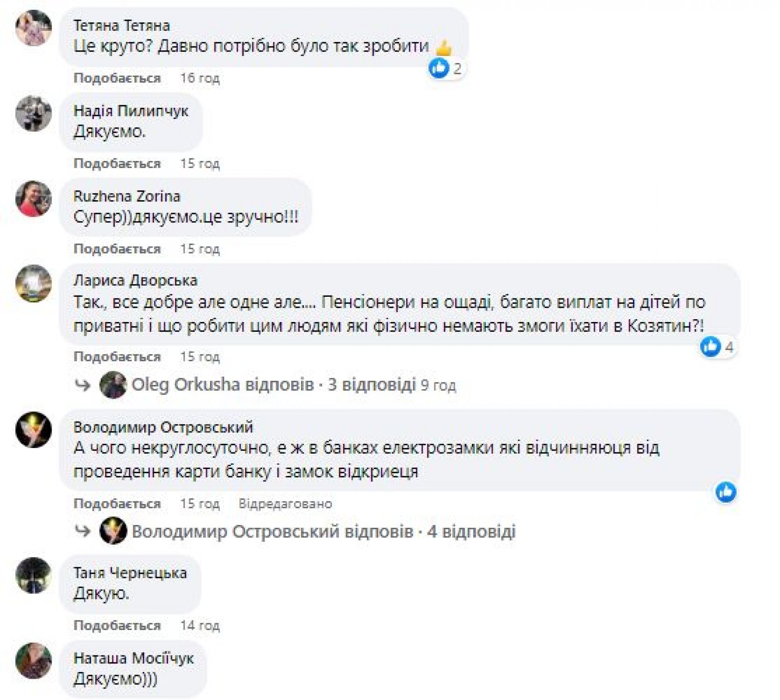This screenshot has width=780, height=700.
Task: Click Наташа Мосійчук's avatar
Action: point(33,661)
